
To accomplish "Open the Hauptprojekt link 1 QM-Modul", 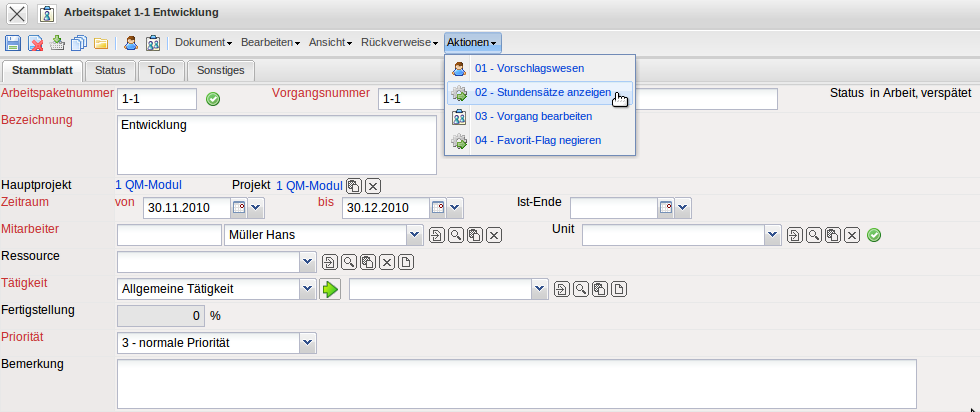I will 149,185.
